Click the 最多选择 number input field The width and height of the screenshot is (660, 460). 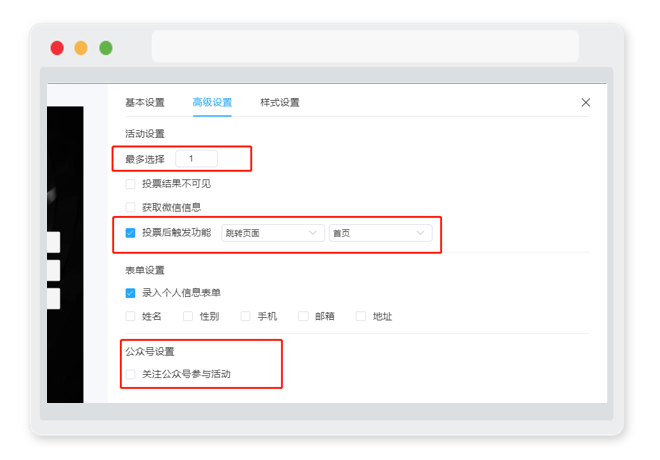[197, 159]
